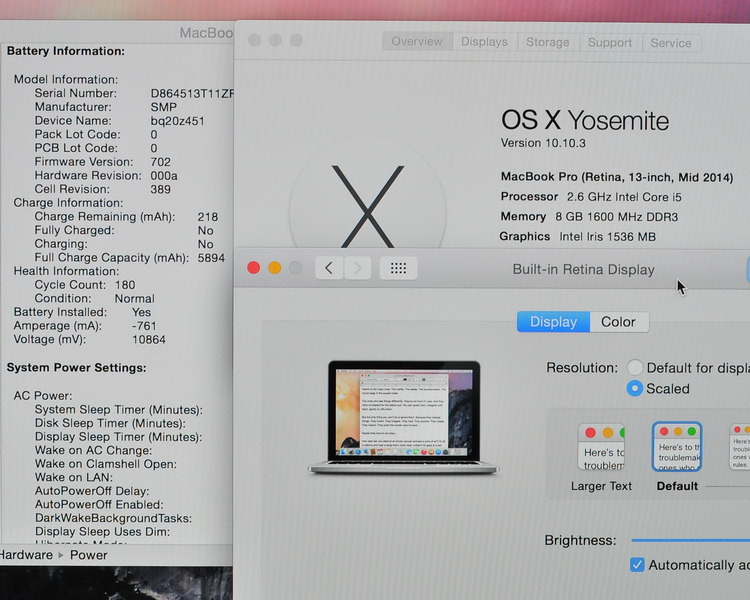
Task: Click the DarkWakeBackgroundTasks row
Action: point(113,518)
